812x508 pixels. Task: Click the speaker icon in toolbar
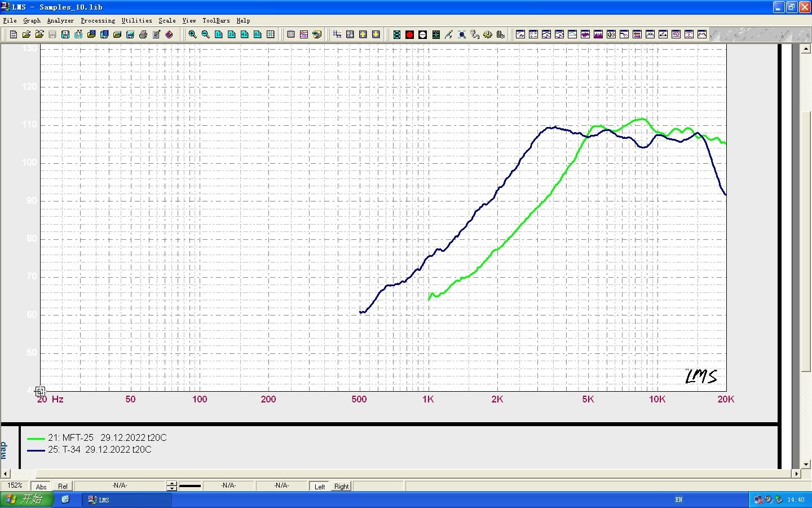pyautogui.click(x=611, y=34)
